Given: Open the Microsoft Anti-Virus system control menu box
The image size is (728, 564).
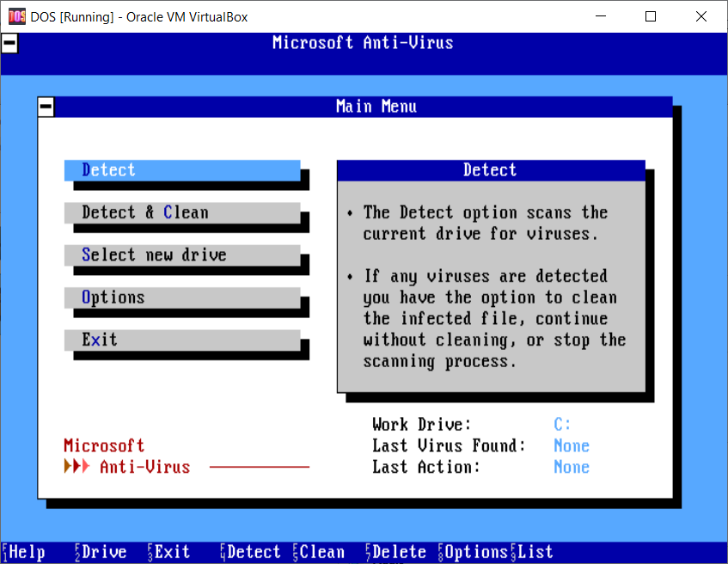Looking at the screenshot, I should pos(9,43).
